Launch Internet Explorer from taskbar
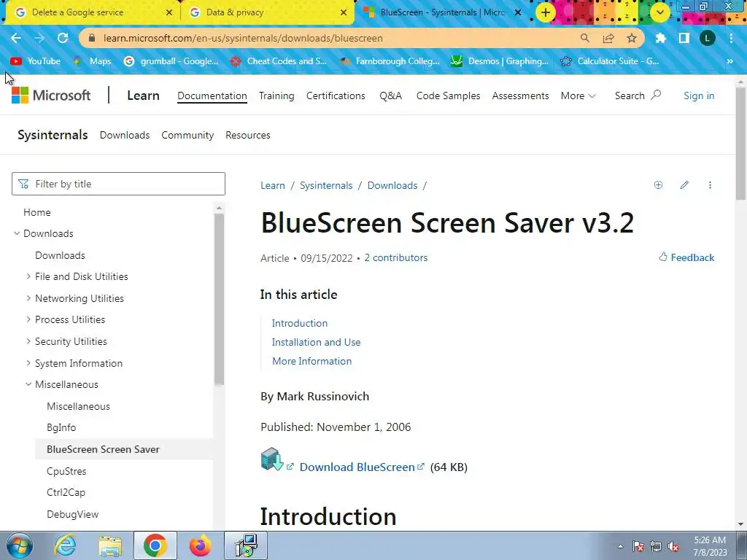Viewport: 747px width, 560px height. point(65,545)
